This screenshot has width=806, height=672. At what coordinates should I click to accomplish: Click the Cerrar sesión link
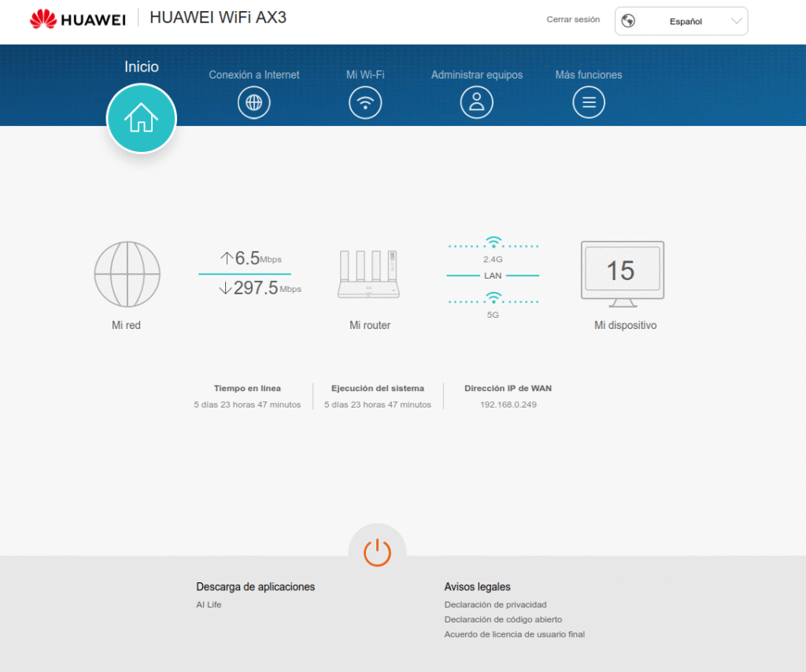573,20
